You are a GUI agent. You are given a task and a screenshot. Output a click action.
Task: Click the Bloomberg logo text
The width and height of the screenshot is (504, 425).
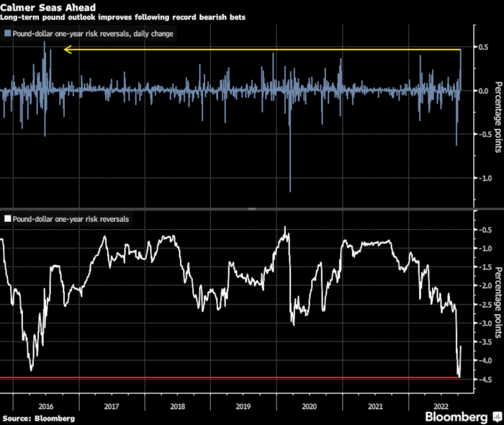point(456,417)
